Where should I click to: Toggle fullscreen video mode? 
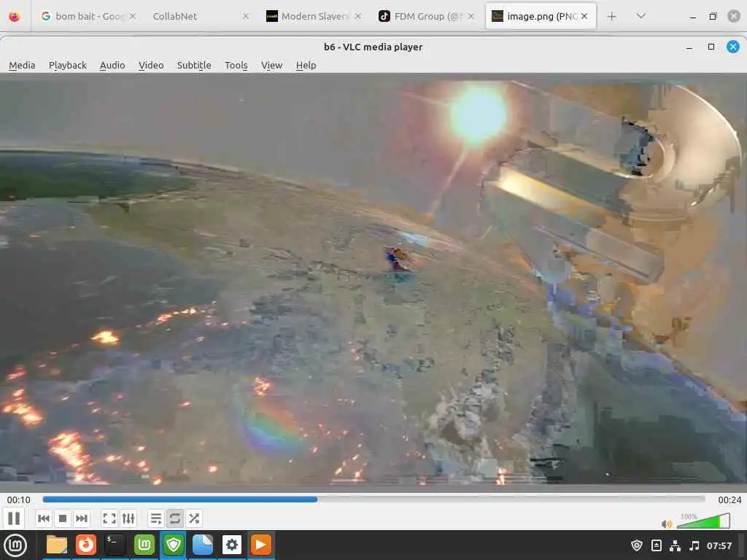pos(109,518)
